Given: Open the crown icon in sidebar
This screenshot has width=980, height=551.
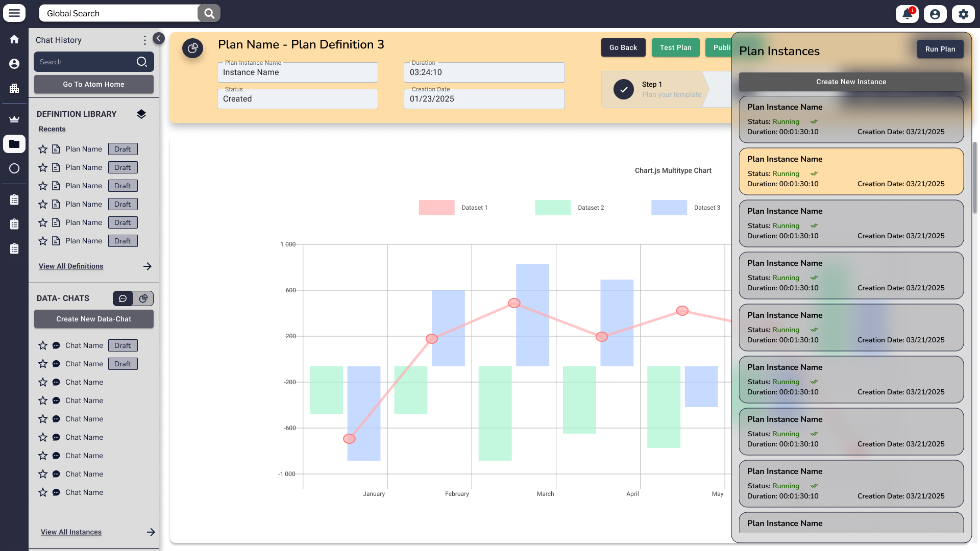Looking at the screenshot, I should point(14,119).
